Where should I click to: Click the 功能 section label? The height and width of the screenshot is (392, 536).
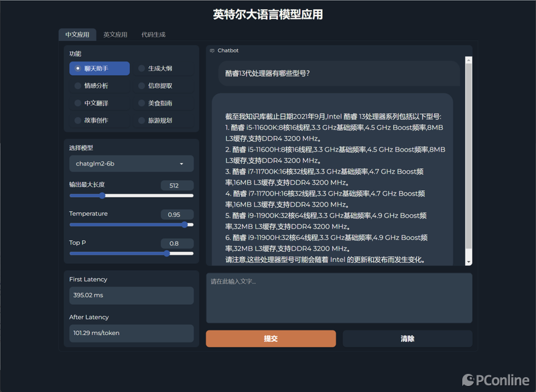click(75, 54)
